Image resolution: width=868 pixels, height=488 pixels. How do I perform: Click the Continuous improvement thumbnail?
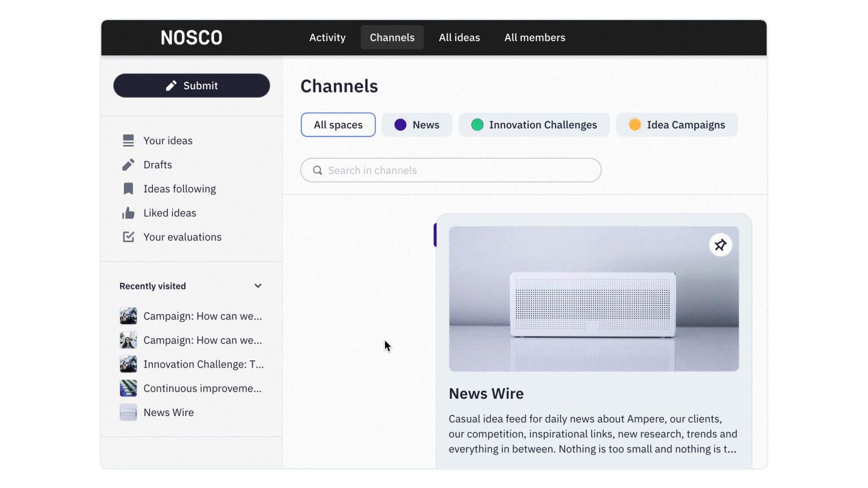(128, 388)
